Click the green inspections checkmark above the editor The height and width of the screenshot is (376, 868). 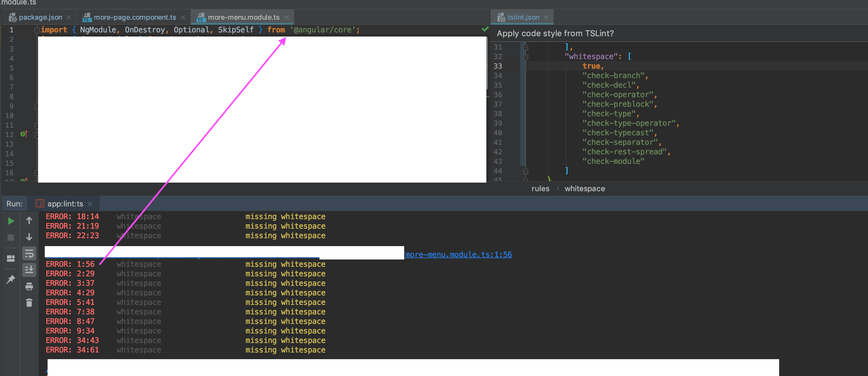(485, 29)
